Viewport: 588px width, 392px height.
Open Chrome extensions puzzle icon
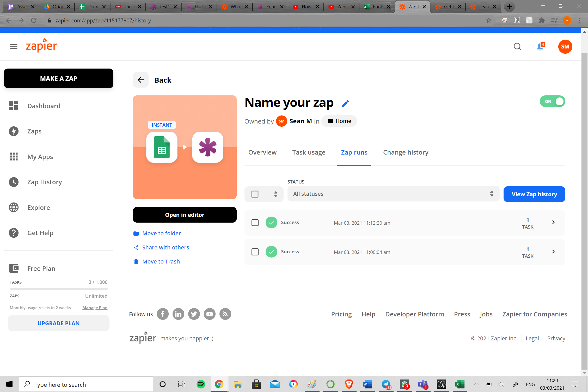[x=542, y=20]
